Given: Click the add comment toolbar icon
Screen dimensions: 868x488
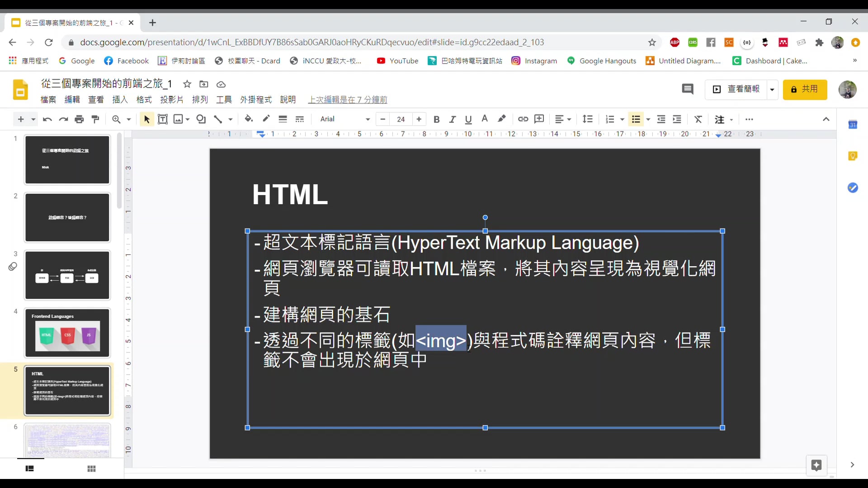Looking at the screenshot, I should click(x=539, y=119).
